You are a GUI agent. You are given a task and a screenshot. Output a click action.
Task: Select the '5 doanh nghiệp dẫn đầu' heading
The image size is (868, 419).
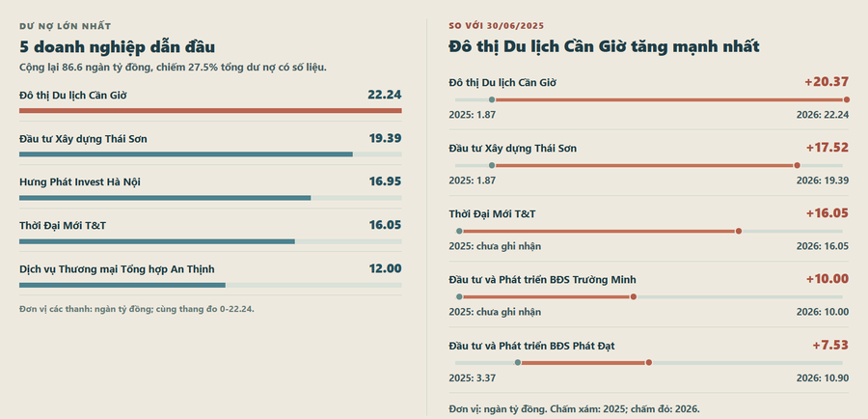[118, 47]
